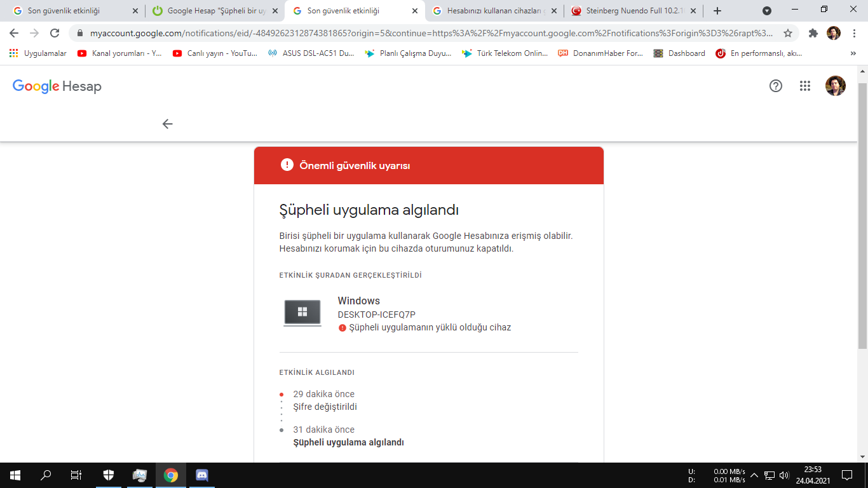Screen dimensions: 868x488
Task: Click the Chrome profile avatar in the toolbar
Action: 834,33
